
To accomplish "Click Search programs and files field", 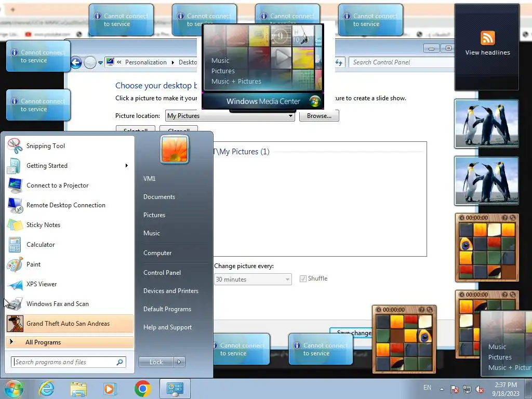I will click(69, 362).
